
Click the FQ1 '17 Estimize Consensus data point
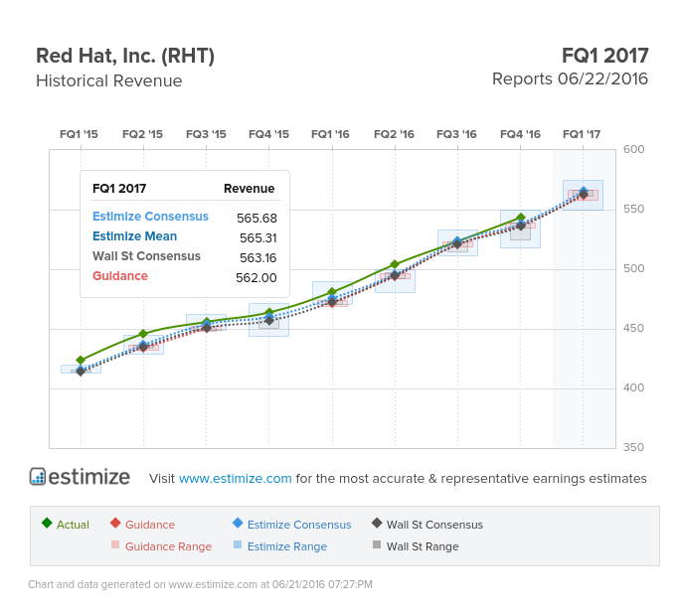pyautogui.click(x=584, y=191)
